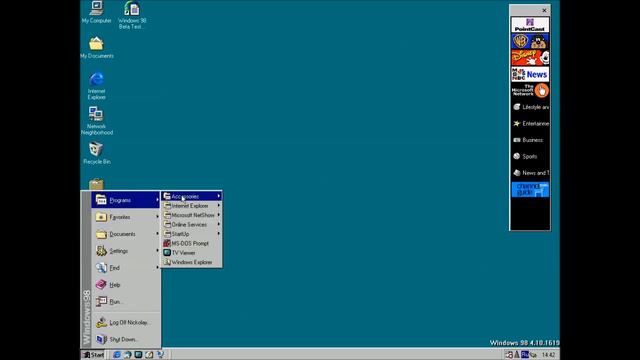Click the Shut Down icon in Start menu
Image resolution: width=640 pixels, height=360 pixels.
pyautogui.click(x=101, y=339)
